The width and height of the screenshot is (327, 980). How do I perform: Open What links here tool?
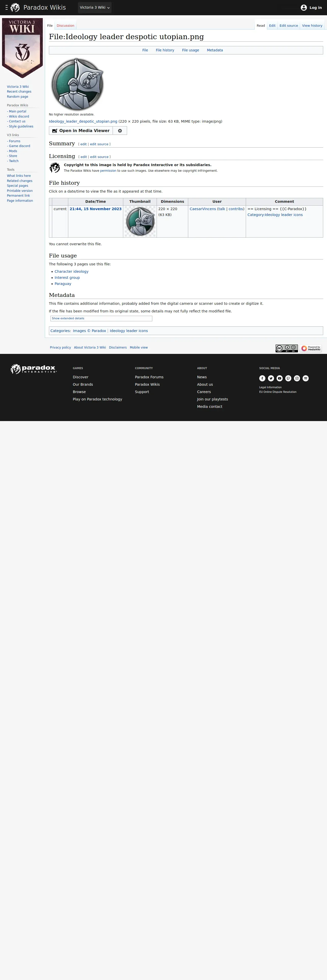coord(19,176)
